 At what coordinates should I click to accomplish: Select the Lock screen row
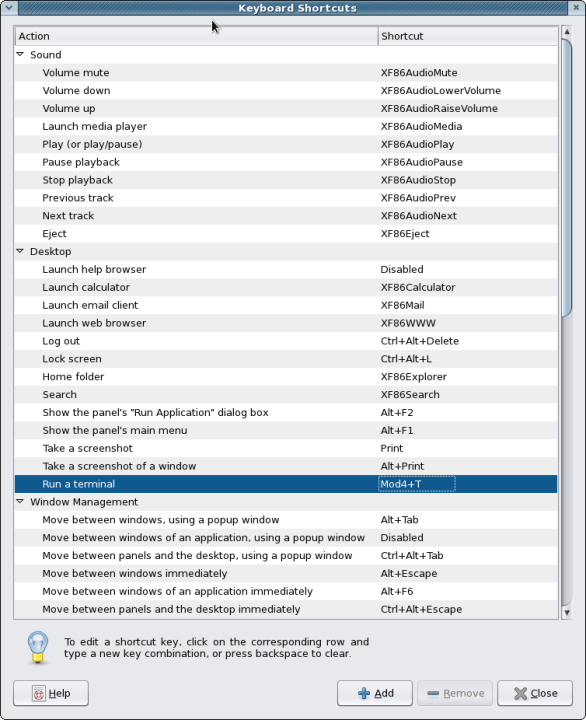coord(286,359)
